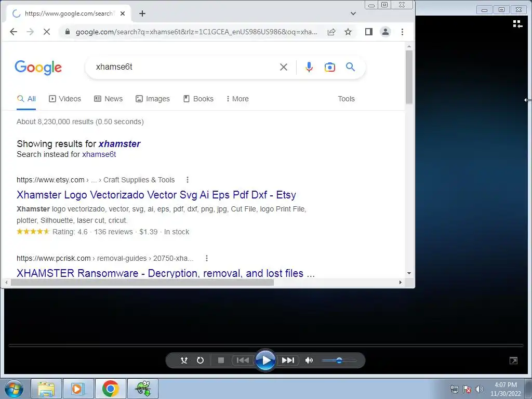Image resolution: width=532 pixels, height=399 pixels.
Task: Open the pcrisk Ransomware removal result
Action: tap(166, 273)
